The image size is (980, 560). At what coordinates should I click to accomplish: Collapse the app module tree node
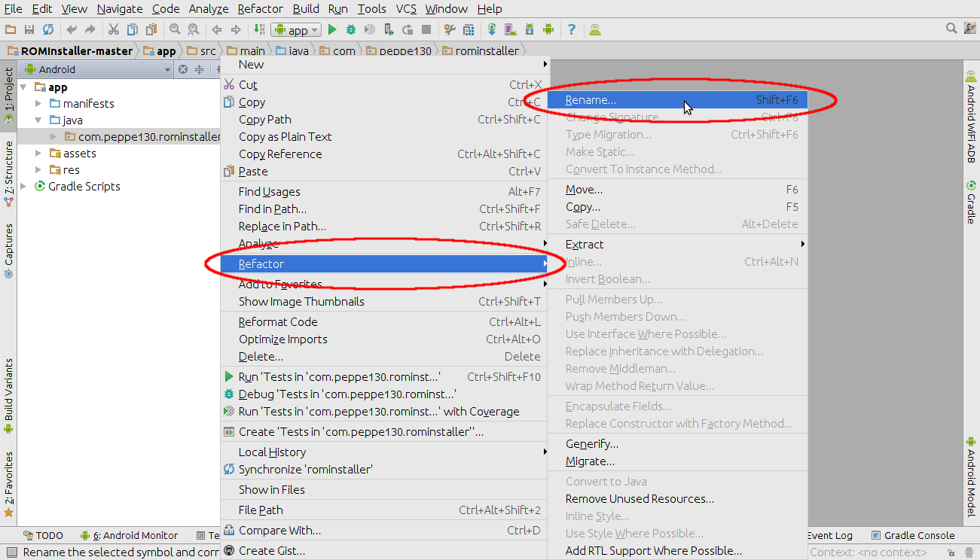[x=24, y=87]
